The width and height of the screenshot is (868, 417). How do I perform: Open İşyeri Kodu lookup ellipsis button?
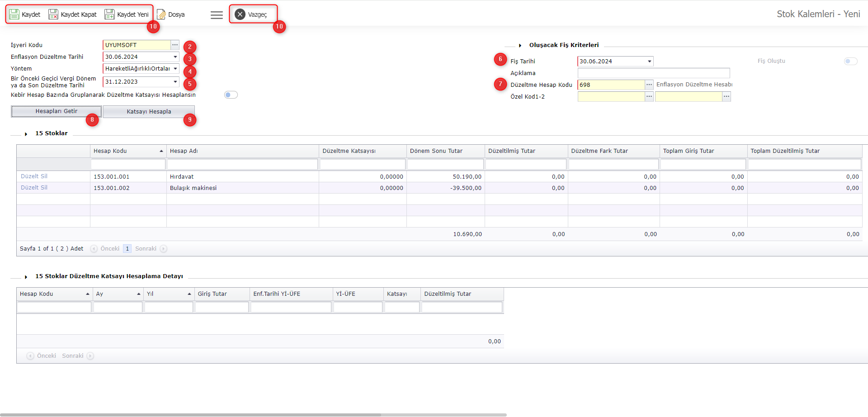pos(175,45)
